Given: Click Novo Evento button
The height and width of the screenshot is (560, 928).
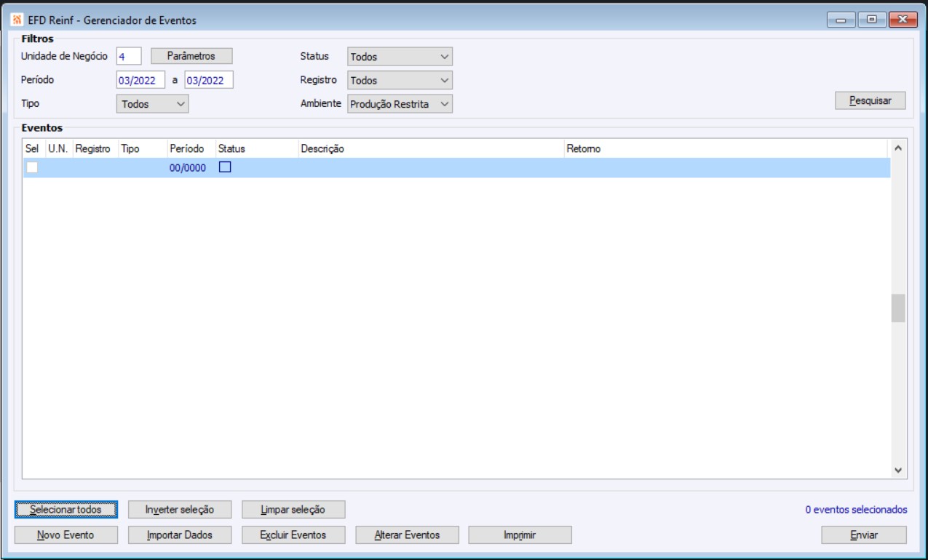Looking at the screenshot, I should click(66, 535).
